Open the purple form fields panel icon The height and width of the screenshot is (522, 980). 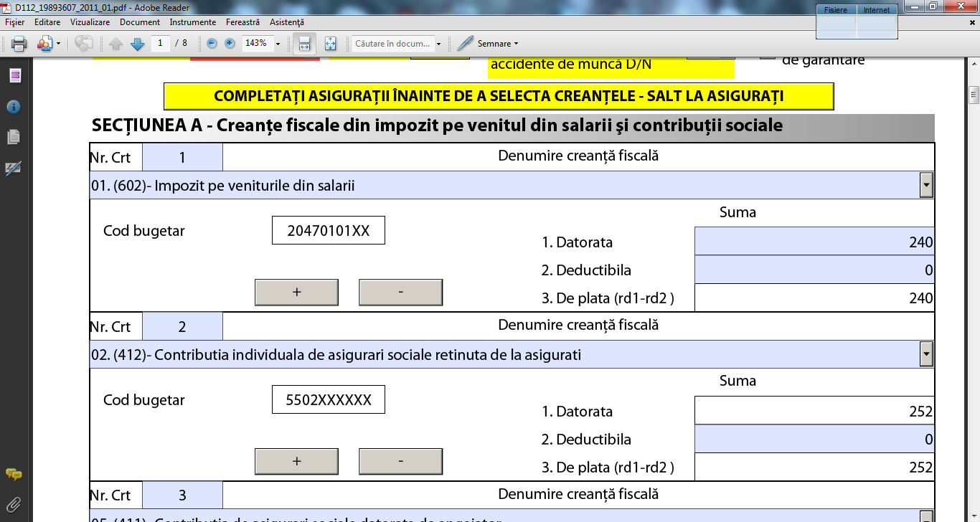coord(14,76)
